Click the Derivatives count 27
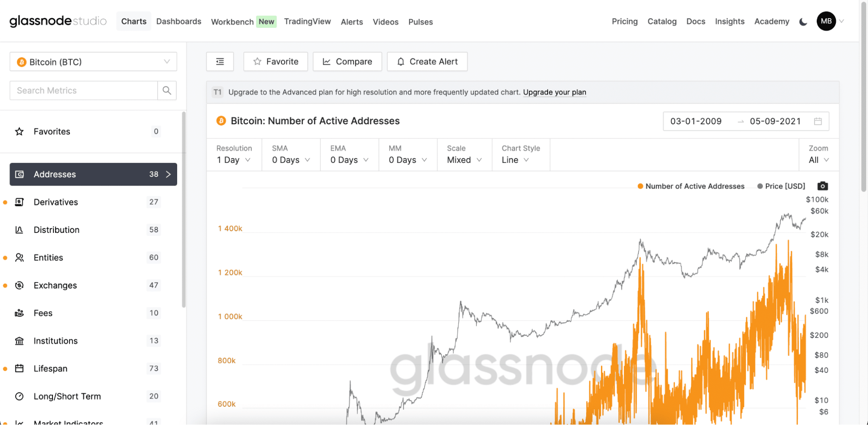 point(154,202)
